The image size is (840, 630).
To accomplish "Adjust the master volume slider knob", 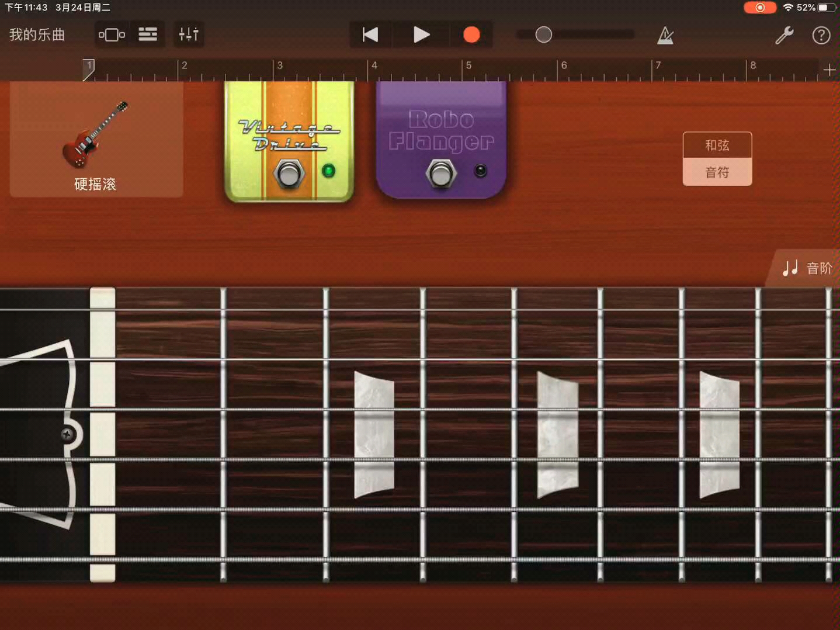I will pyautogui.click(x=543, y=34).
